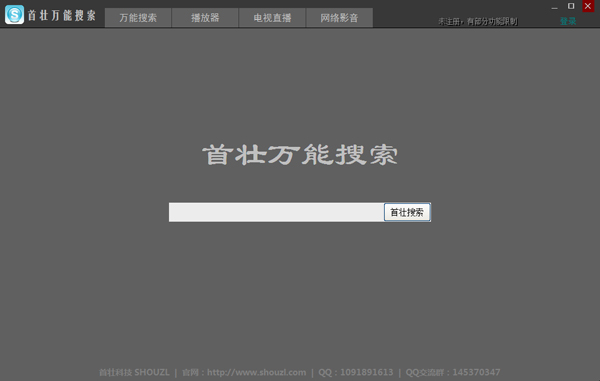
Task: Switch to the 播放器 tab
Action: [205, 18]
